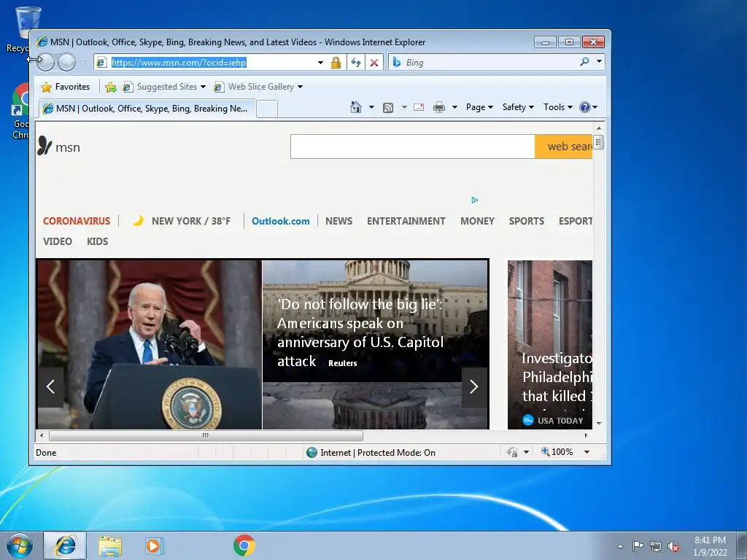
Task: Expand the address bar URL history dropdown
Action: (320, 63)
